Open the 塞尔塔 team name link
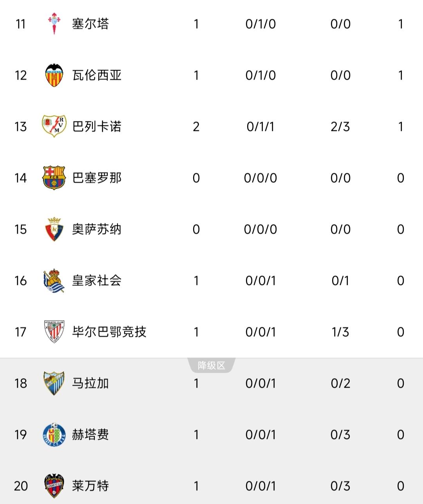The image size is (423, 504). coord(90,24)
